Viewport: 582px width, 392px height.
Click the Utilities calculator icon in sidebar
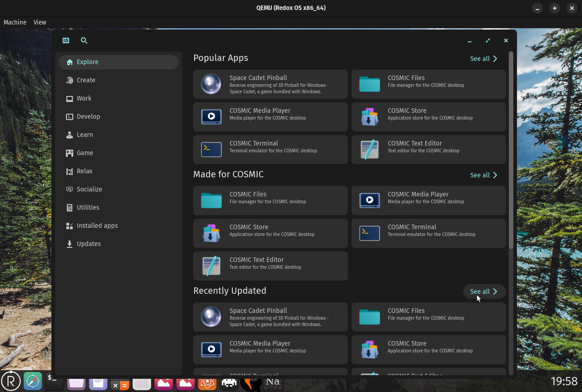tap(70, 208)
